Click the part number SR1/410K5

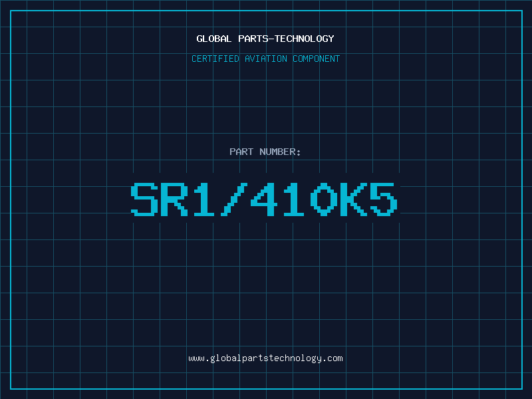pos(264,199)
